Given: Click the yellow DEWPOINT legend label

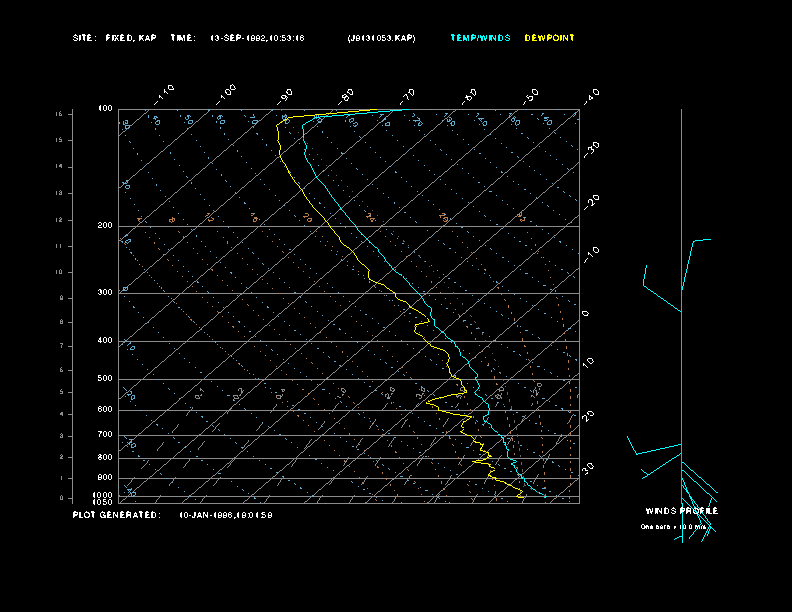Looking at the screenshot, I should tap(549, 38).
